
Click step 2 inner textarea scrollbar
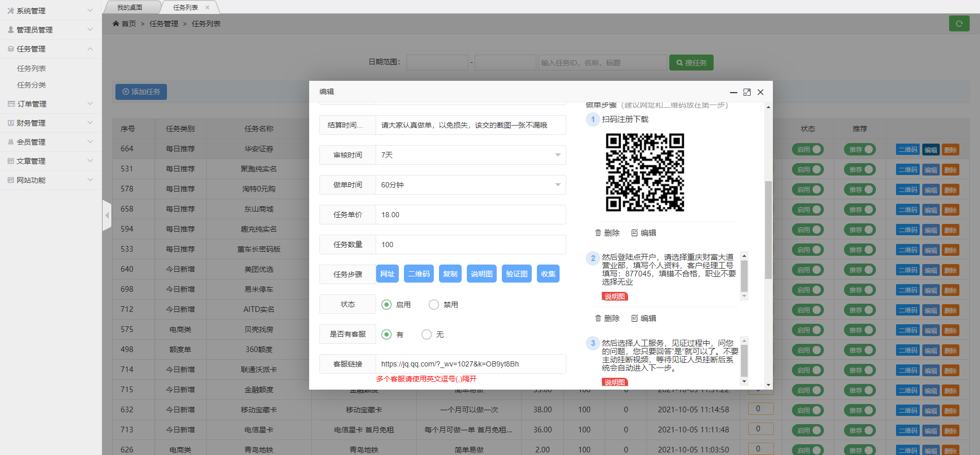[744, 276]
